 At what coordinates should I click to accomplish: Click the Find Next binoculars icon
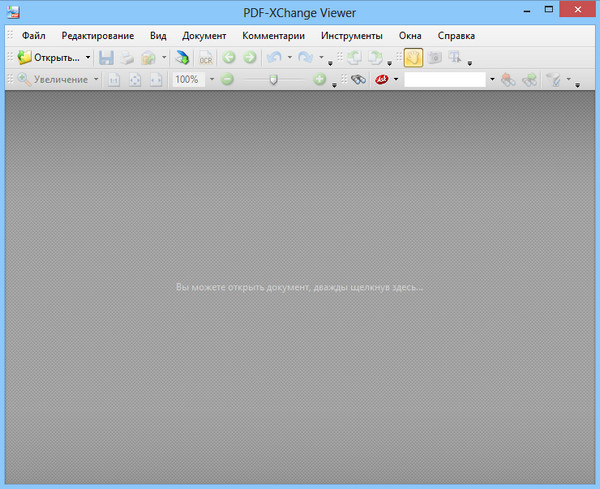[529, 80]
